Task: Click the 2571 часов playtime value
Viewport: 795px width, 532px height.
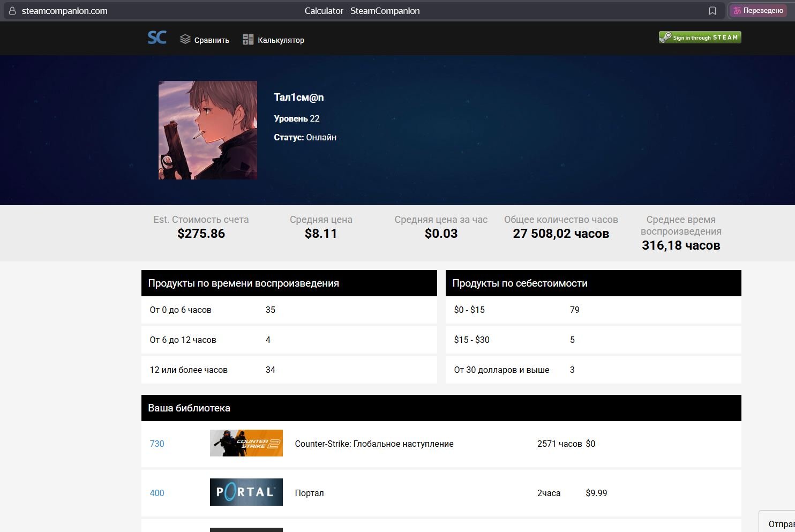Action: 559,444
